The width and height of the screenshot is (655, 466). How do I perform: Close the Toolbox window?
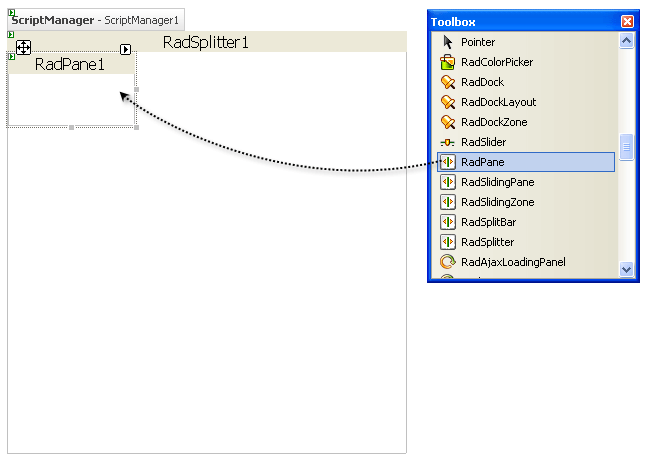[627, 21]
